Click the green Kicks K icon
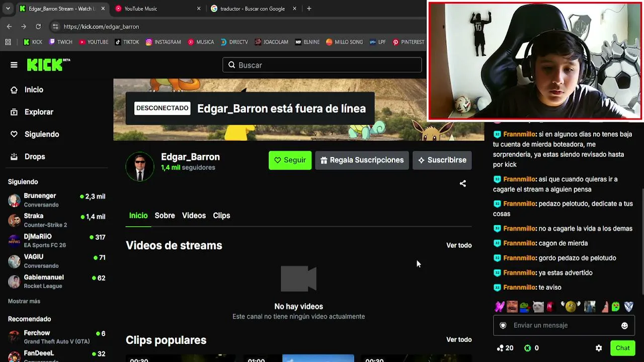 point(528,348)
